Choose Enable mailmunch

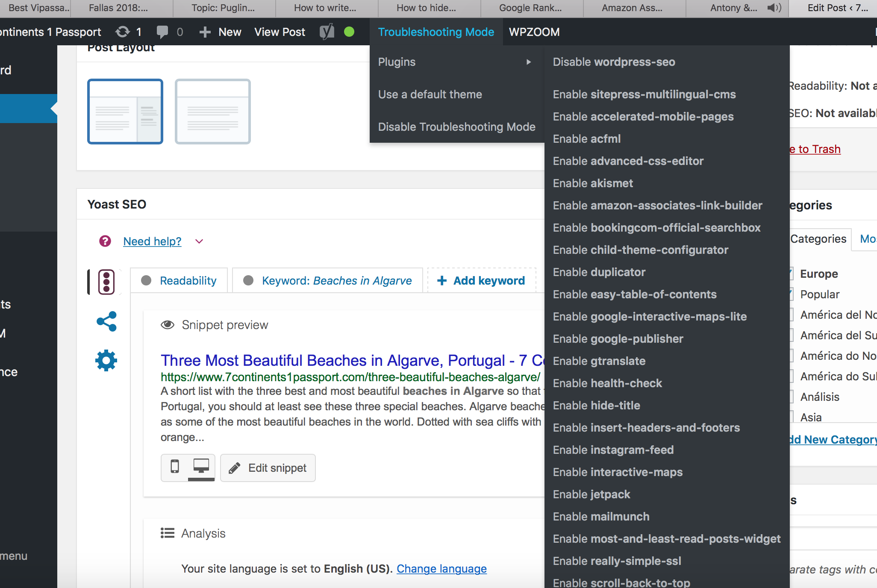[x=601, y=517]
